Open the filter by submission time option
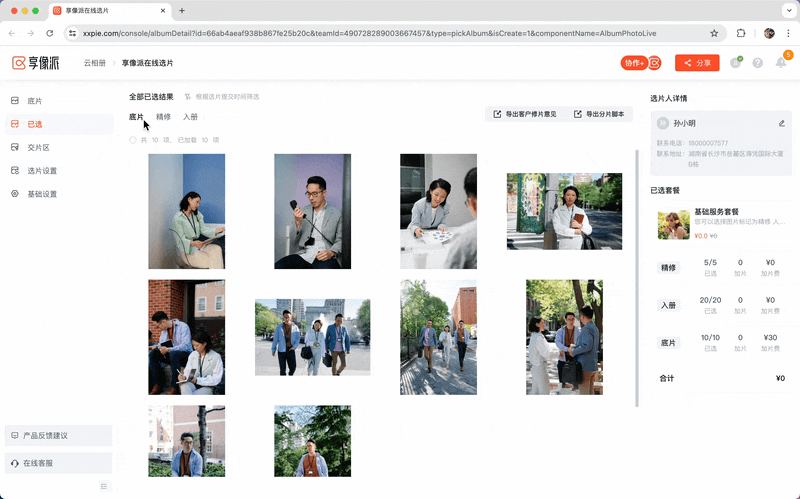The height and width of the screenshot is (499, 800). 222,97
